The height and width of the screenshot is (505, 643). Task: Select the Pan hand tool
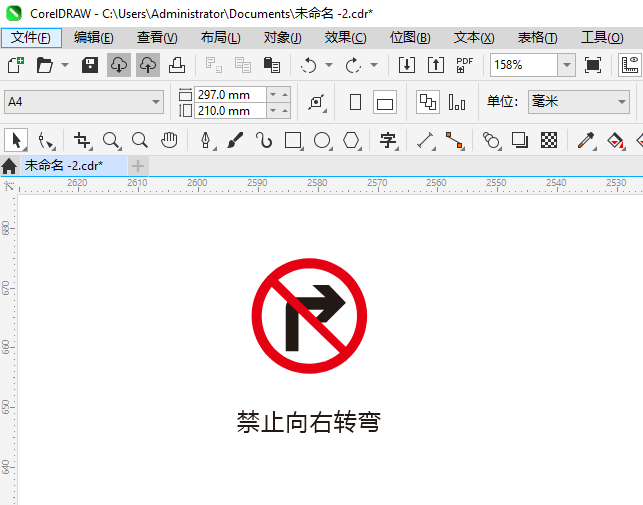[169, 140]
